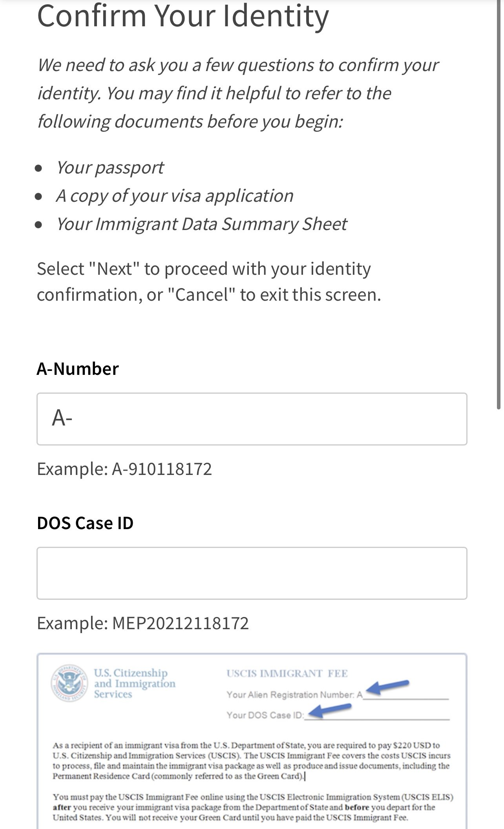This screenshot has height=829, width=504.
Task: Click the USCIS Department seal logo
Action: (x=69, y=684)
